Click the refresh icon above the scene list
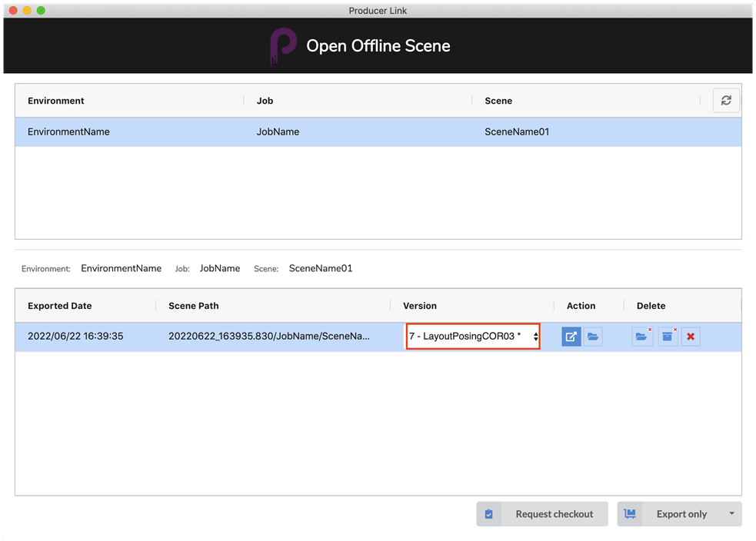Screen dimensions: 756x541 [x=726, y=101]
